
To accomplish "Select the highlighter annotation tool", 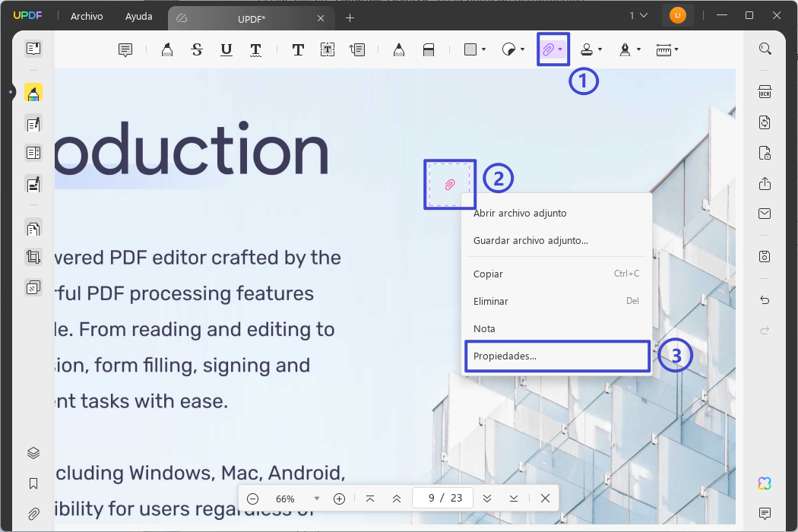I will click(x=166, y=49).
